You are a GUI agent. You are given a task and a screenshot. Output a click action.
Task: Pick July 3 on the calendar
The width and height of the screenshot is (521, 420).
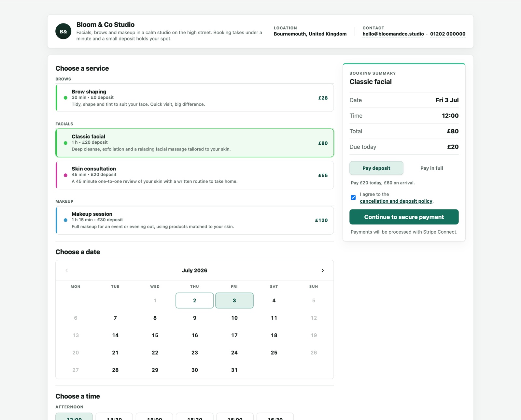[x=234, y=300]
